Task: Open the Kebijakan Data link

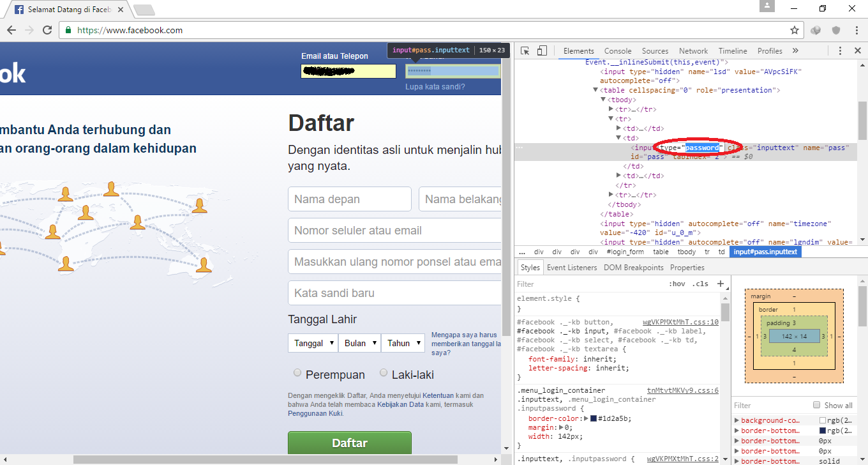Action: [x=401, y=404]
